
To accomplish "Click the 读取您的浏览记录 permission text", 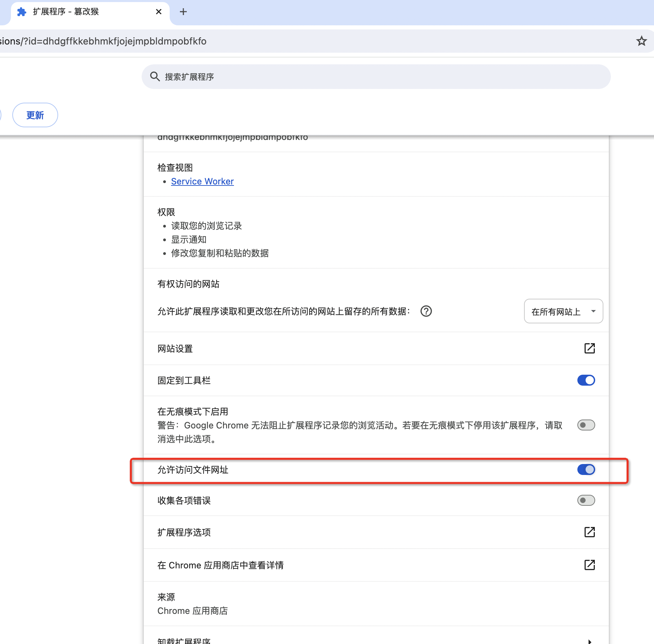I will tap(207, 226).
